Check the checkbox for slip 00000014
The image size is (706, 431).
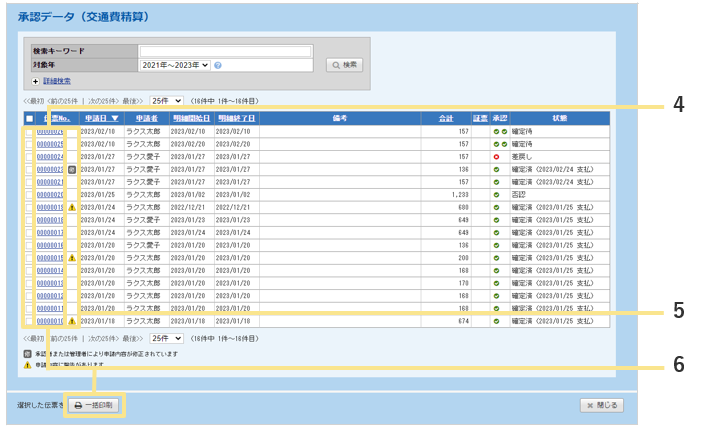29,271
